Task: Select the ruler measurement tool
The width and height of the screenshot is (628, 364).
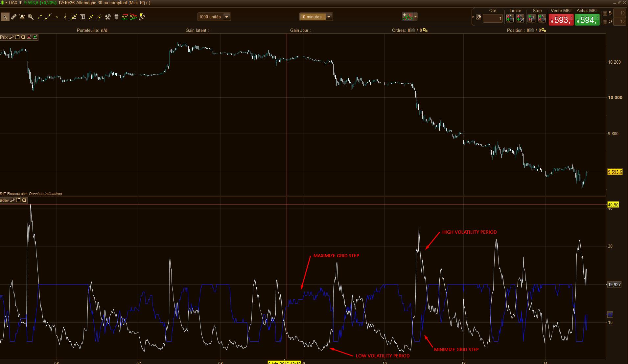Action: 14,17
